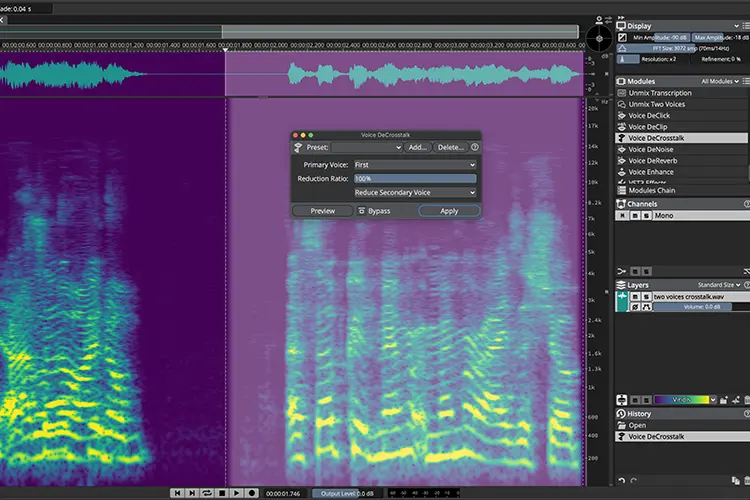Viewport: 750px width, 500px height.
Task: Click the Preview button
Action: click(x=322, y=211)
